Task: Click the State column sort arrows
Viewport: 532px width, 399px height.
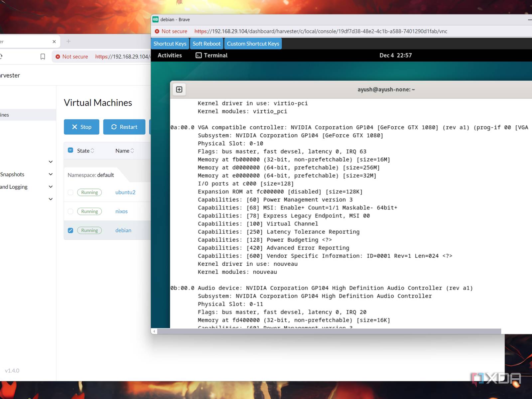Action: (92, 151)
